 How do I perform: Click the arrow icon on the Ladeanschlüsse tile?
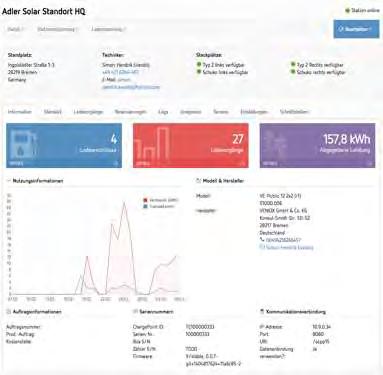click(x=116, y=163)
